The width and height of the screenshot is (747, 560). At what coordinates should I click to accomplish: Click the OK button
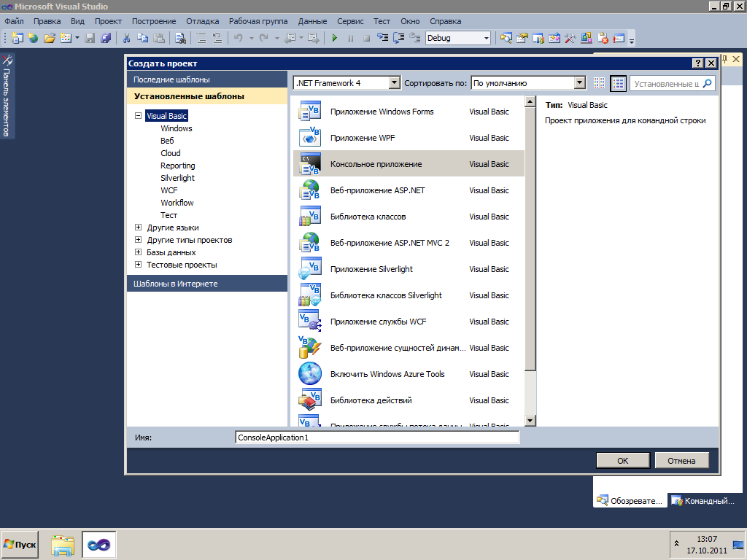(622, 460)
